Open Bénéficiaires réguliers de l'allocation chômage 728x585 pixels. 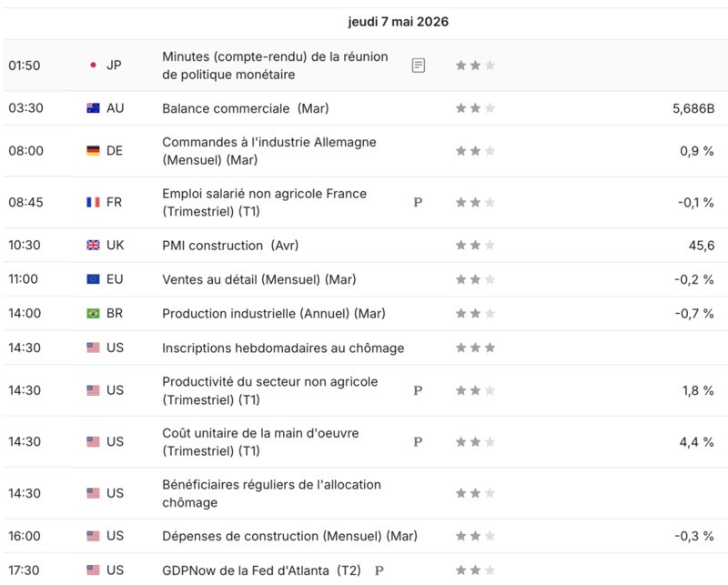pyautogui.click(x=271, y=493)
